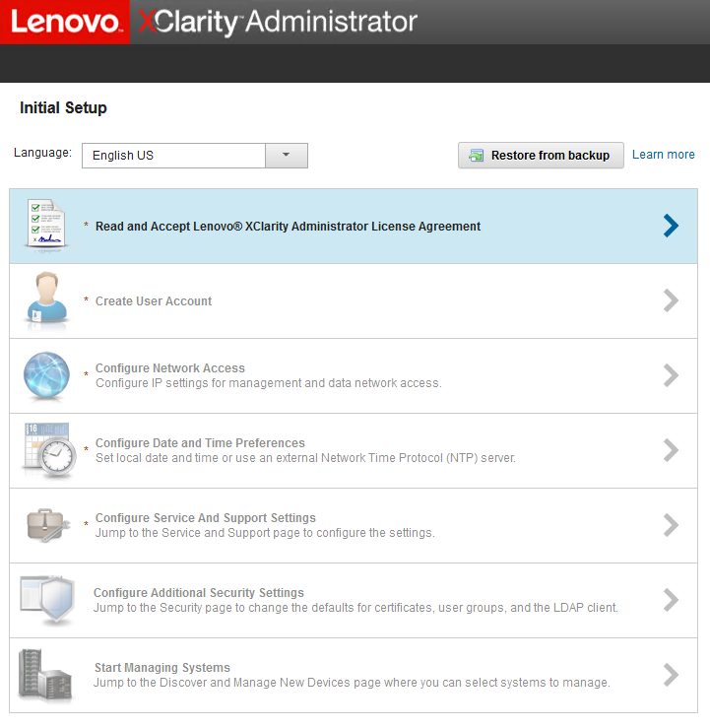The height and width of the screenshot is (728, 710).
Task: Click the Date and Time calendar clock icon
Action: pos(49,450)
